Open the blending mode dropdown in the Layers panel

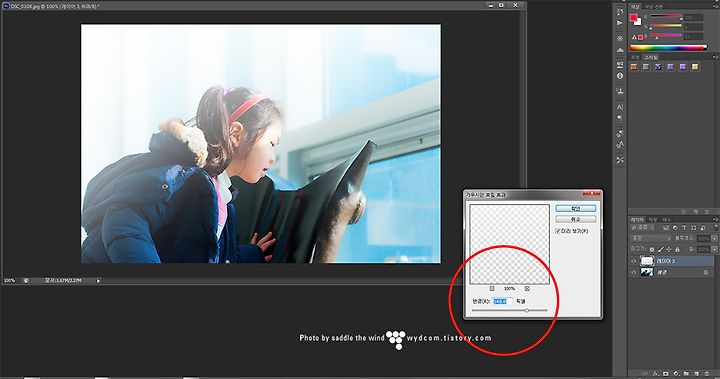pos(650,238)
